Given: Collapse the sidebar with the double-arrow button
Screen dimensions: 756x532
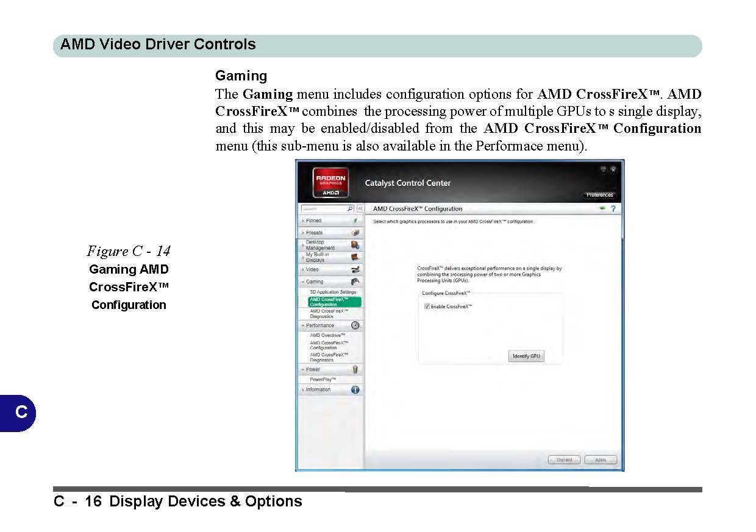Looking at the screenshot, I should 360,208.
